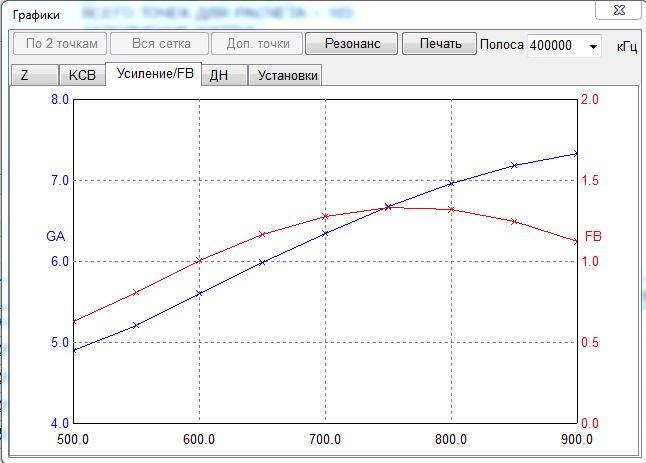Click the 2.0 FB axis value
Viewport: 646px width, 463px height.
tap(590, 99)
